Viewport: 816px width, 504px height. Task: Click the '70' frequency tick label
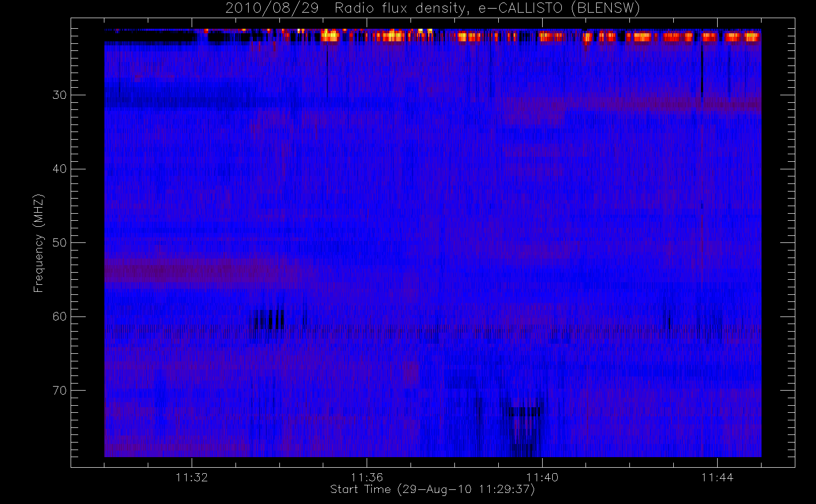60,390
